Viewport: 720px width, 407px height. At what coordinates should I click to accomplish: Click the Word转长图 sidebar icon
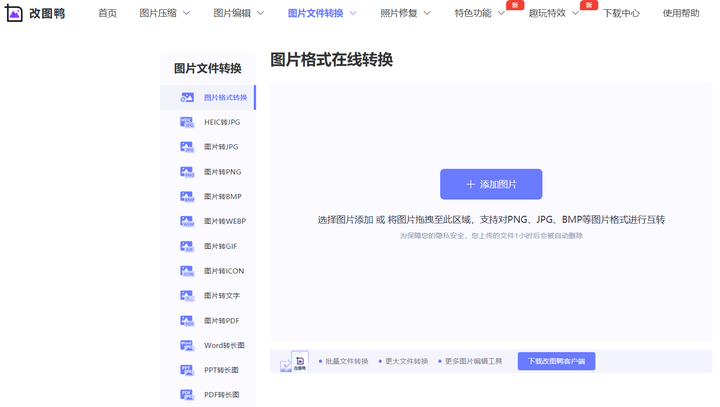coord(187,345)
